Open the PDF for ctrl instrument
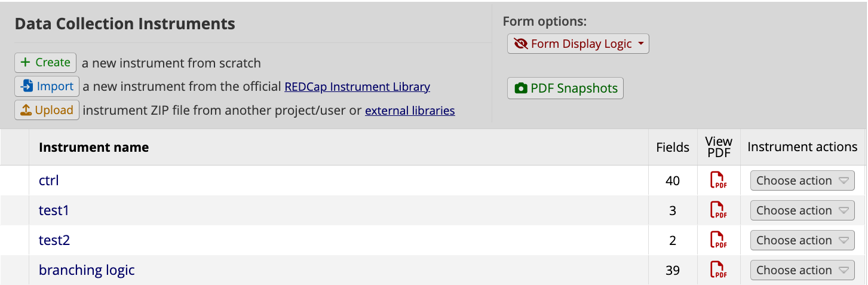The image size is (868, 285). (x=718, y=180)
